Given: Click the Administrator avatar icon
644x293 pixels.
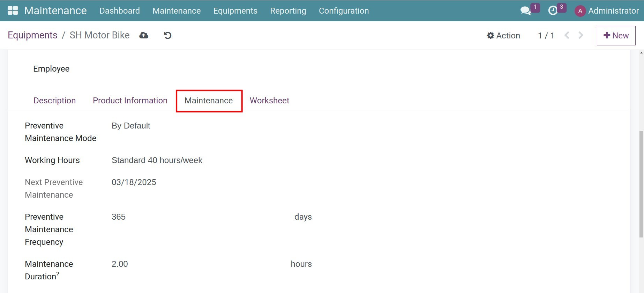Looking at the screenshot, I should pyautogui.click(x=580, y=11).
